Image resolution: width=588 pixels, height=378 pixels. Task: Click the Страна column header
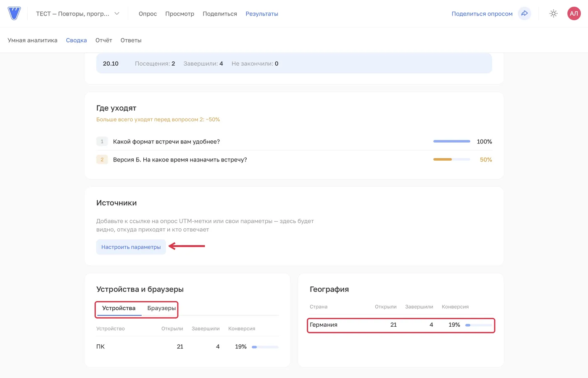pyautogui.click(x=319, y=307)
